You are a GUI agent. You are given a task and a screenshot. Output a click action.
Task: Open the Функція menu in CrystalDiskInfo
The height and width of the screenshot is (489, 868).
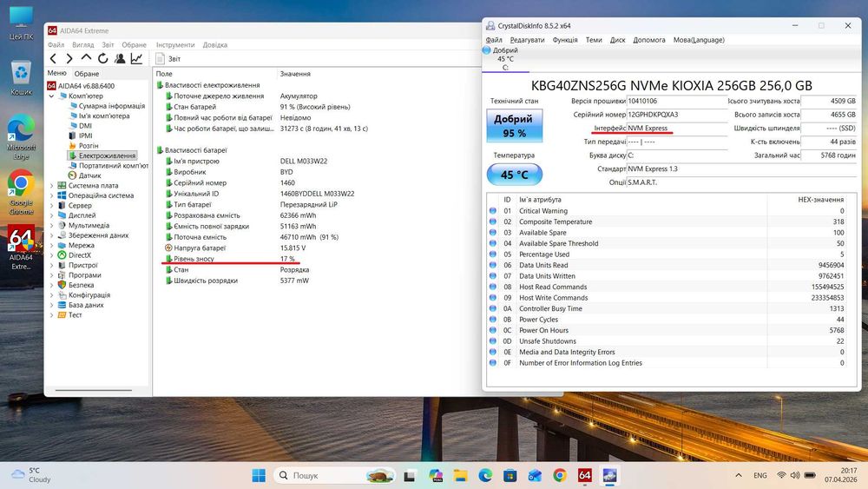565,40
